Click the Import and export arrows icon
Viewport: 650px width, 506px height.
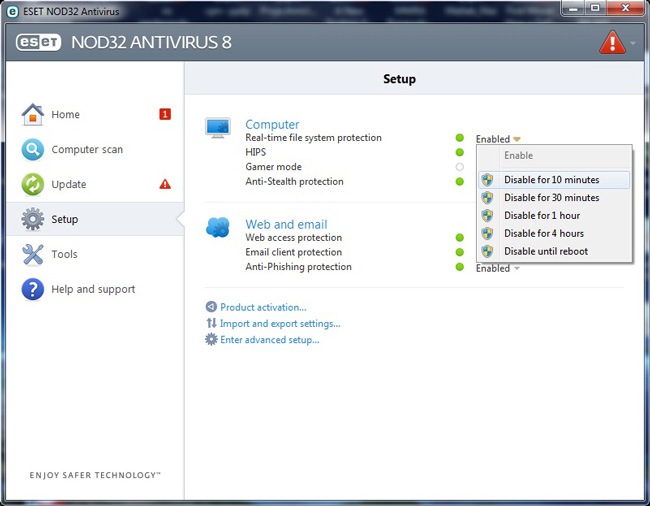[x=211, y=323]
